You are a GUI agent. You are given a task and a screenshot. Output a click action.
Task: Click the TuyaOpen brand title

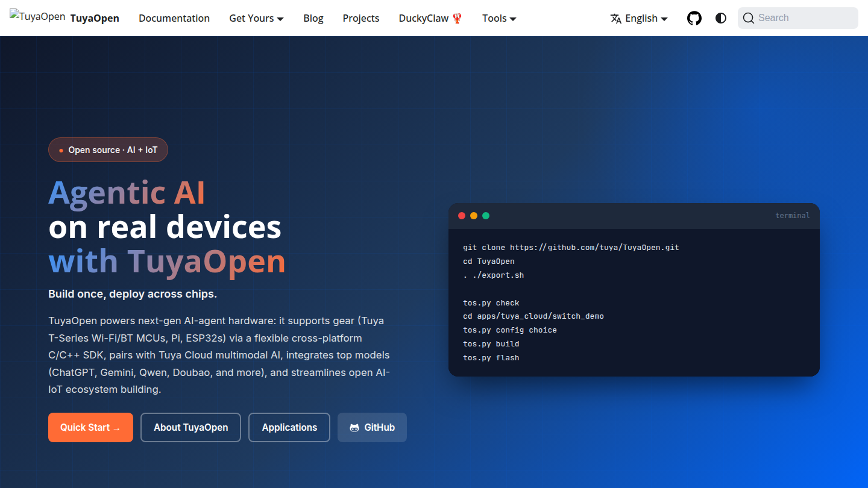pyautogui.click(x=95, y=18)
